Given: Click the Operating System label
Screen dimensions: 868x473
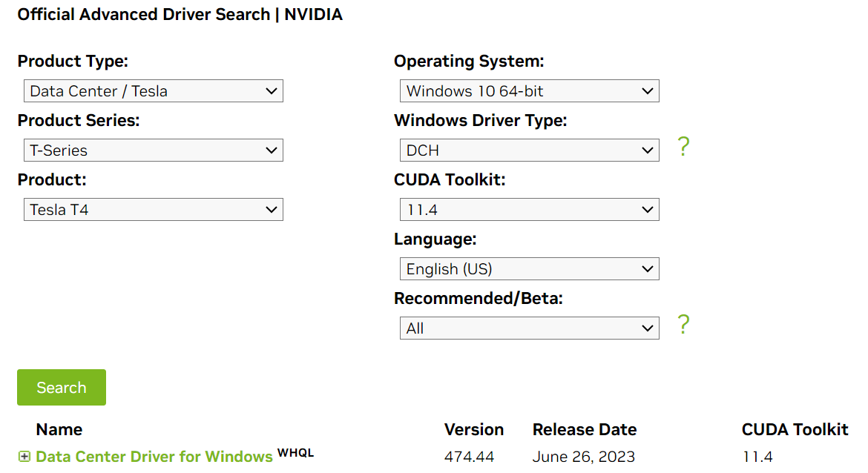Looking at the screenshot, I should click(x=469, y=61).
